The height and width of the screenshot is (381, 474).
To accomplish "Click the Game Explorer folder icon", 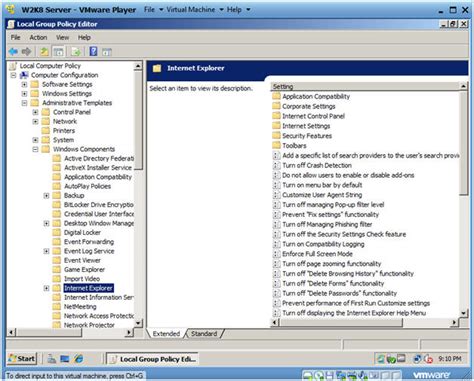I will 57,269.
